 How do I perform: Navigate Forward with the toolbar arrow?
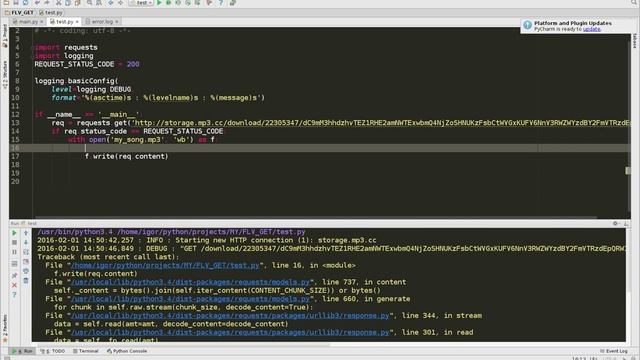[x=120, y=3]
